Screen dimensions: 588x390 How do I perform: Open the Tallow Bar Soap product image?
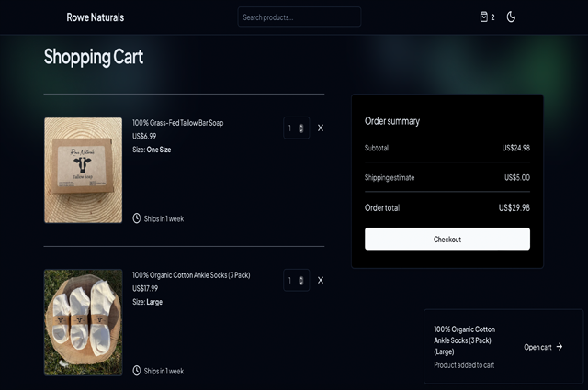click(83, 170)
